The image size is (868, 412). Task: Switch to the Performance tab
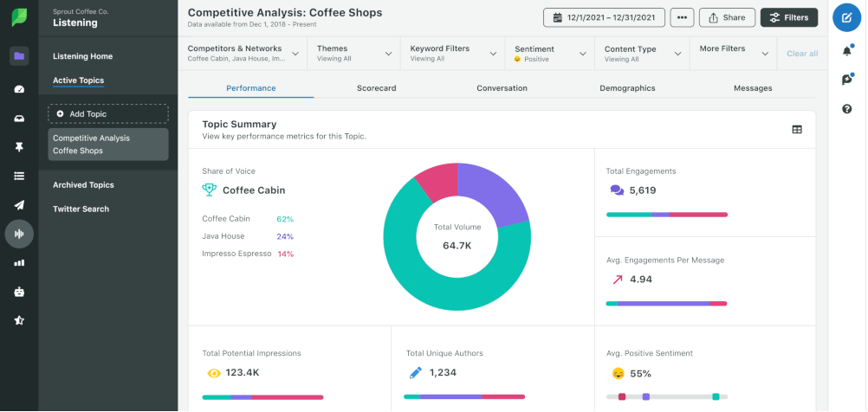click(x=250, y=88)
